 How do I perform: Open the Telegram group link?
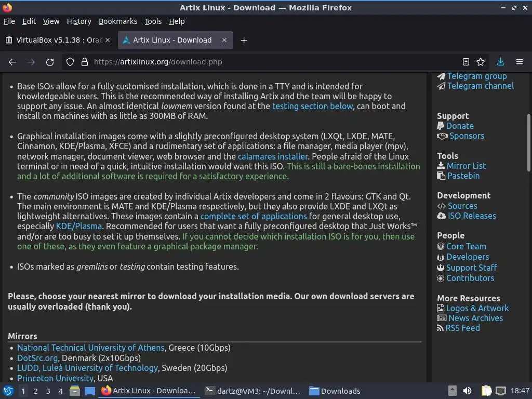coord(477,76)
